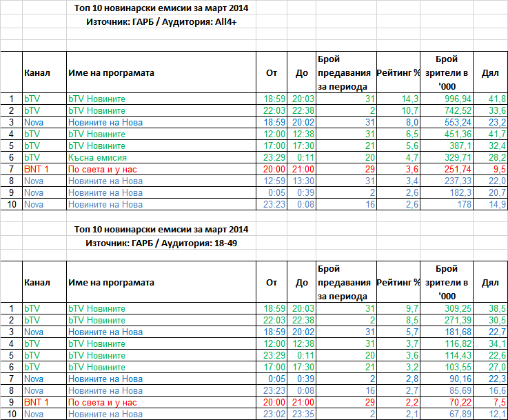Select rating cell 9,7
The image size is (508, 420).
pos(412,308)
